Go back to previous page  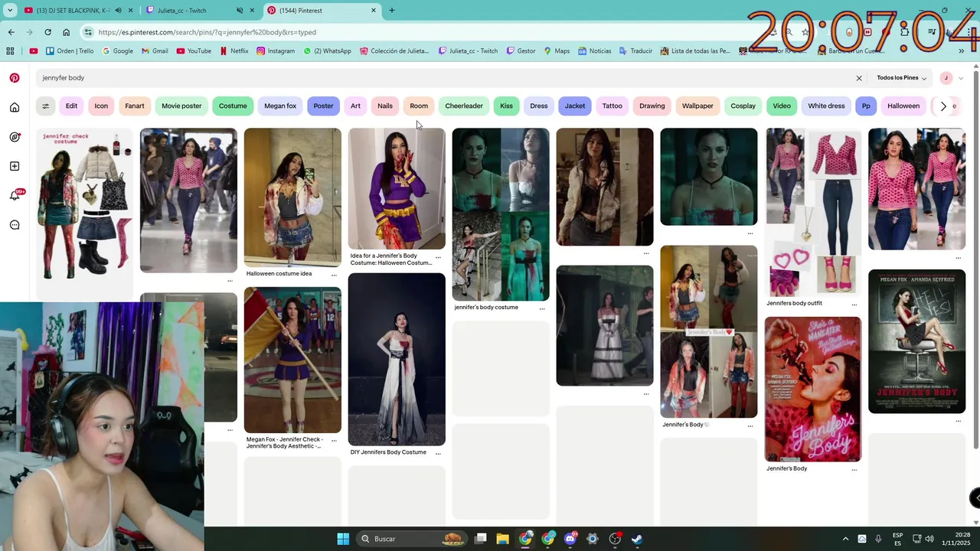(x=11, y=32)
